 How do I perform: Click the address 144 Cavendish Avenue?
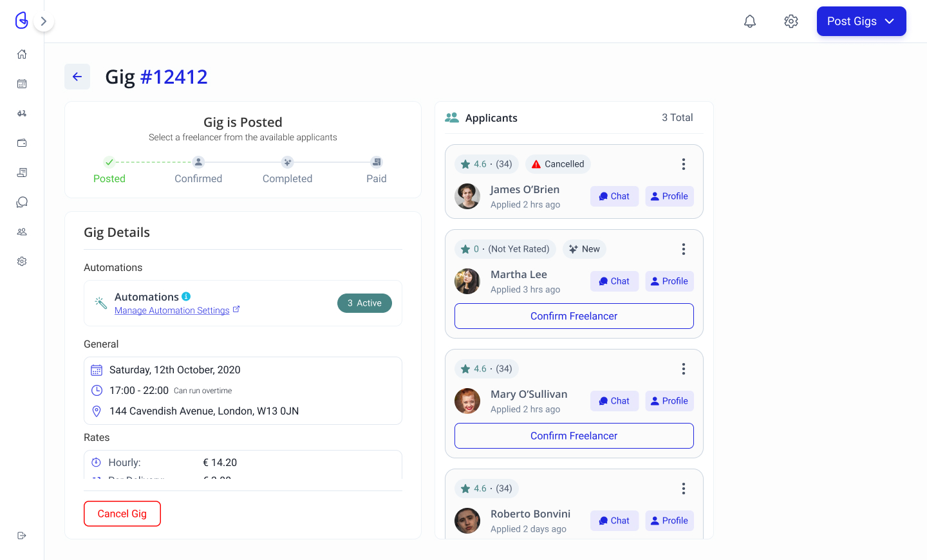(x=204, y=411)
